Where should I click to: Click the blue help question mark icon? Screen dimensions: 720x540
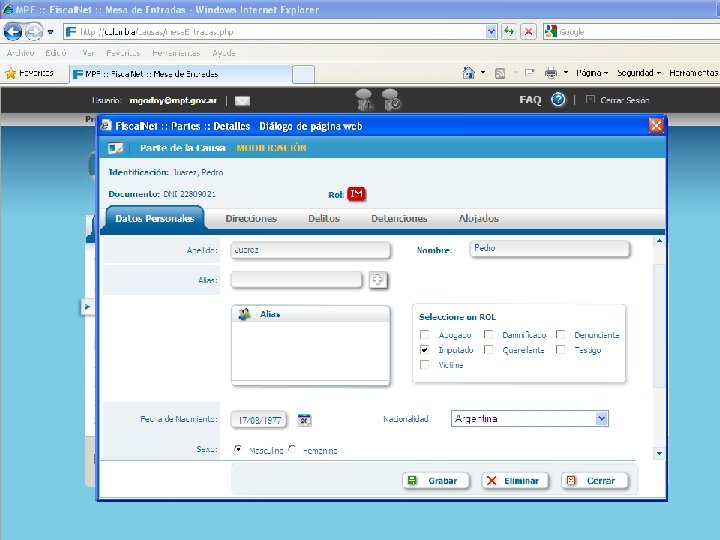coord(558,99)
